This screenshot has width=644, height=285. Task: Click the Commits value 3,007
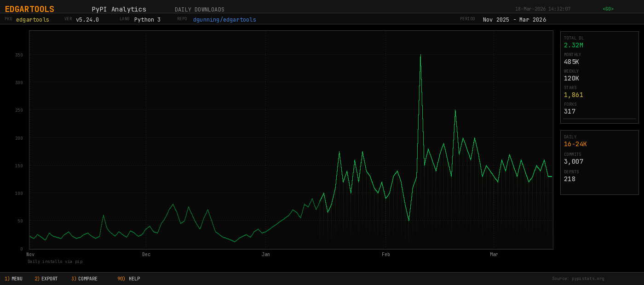point(574,161)
